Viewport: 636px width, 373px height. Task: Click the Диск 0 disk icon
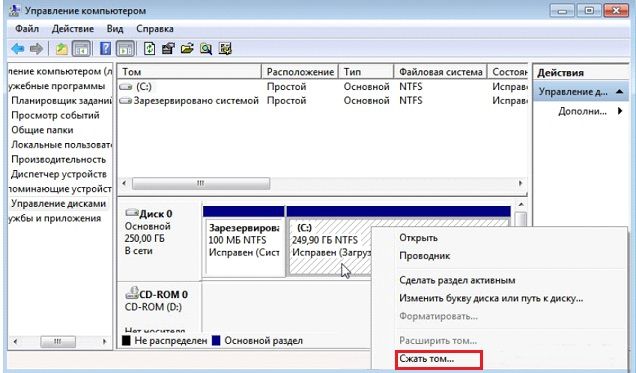pyautogui.click(x=132, y=212)
